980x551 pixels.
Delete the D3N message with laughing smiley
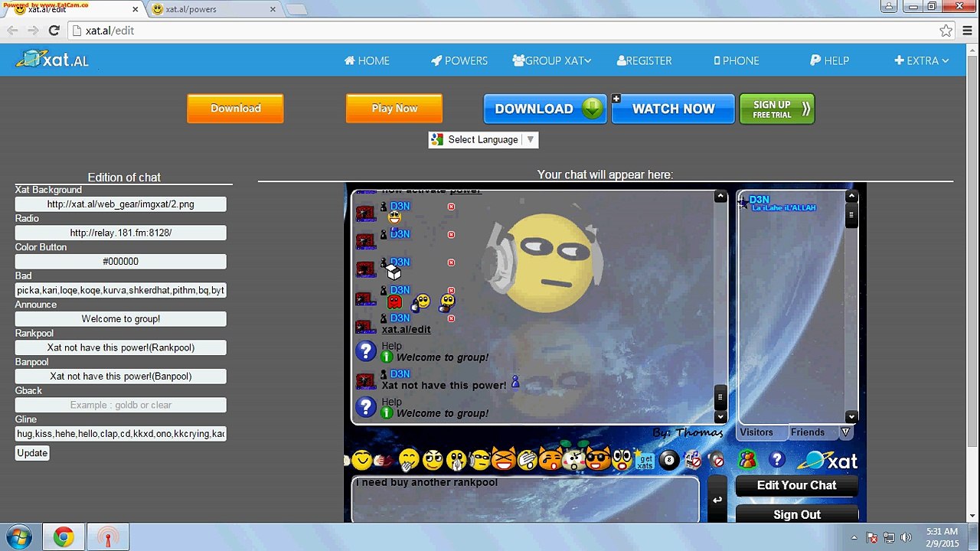point(451,207)
